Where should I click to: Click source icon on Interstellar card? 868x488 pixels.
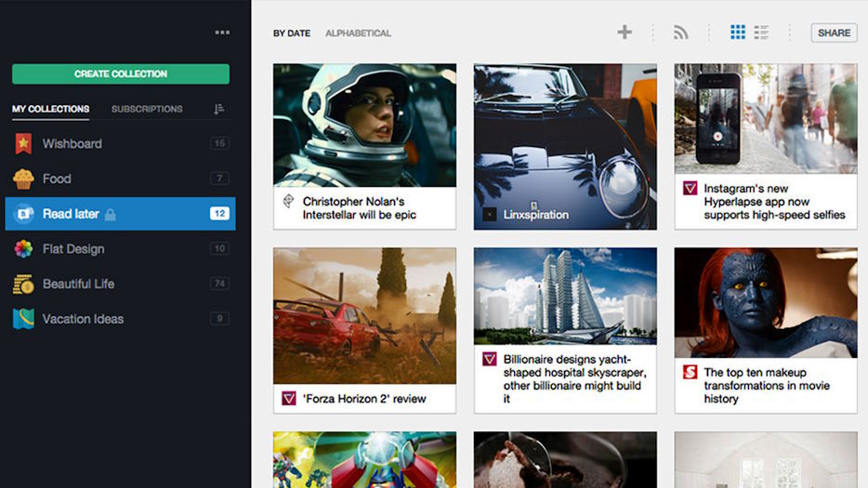pyautogui.click(x=288, y=201)
